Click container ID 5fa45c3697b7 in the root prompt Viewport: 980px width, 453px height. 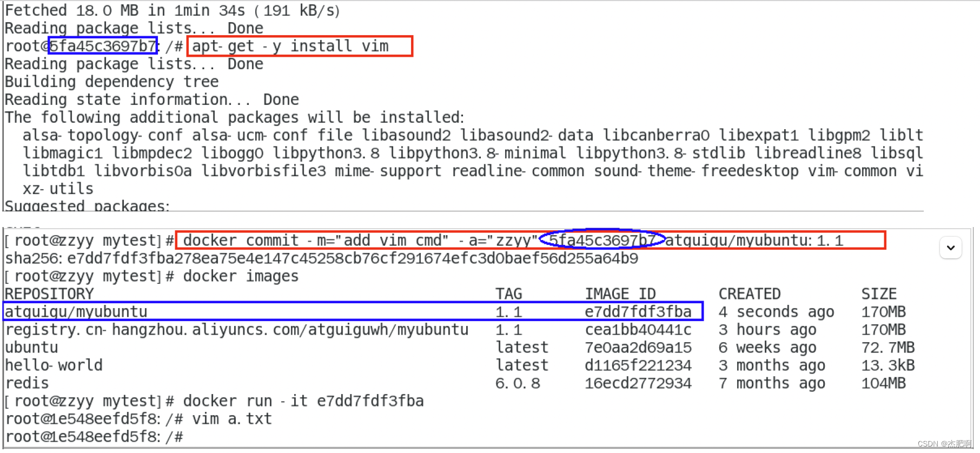coord(103,46)
